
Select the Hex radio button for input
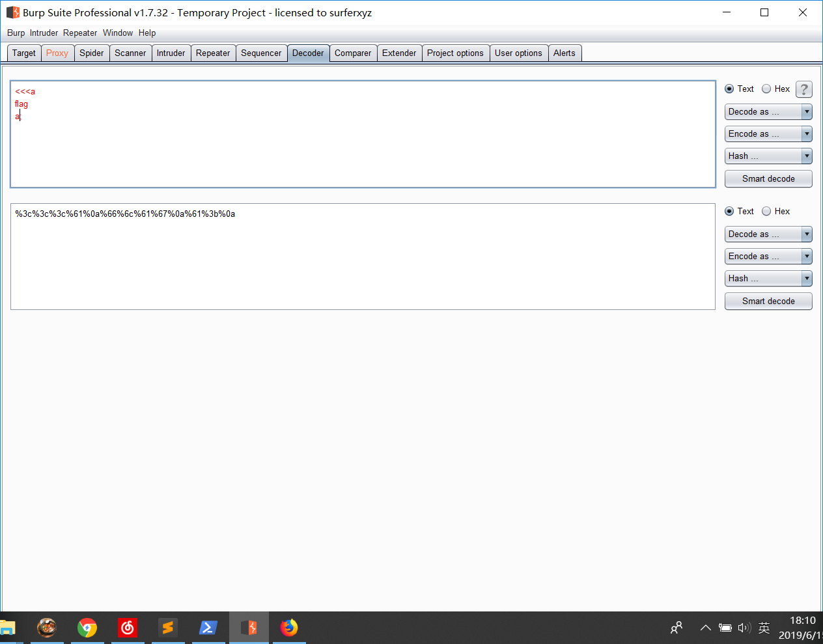(x=766, y=89)
